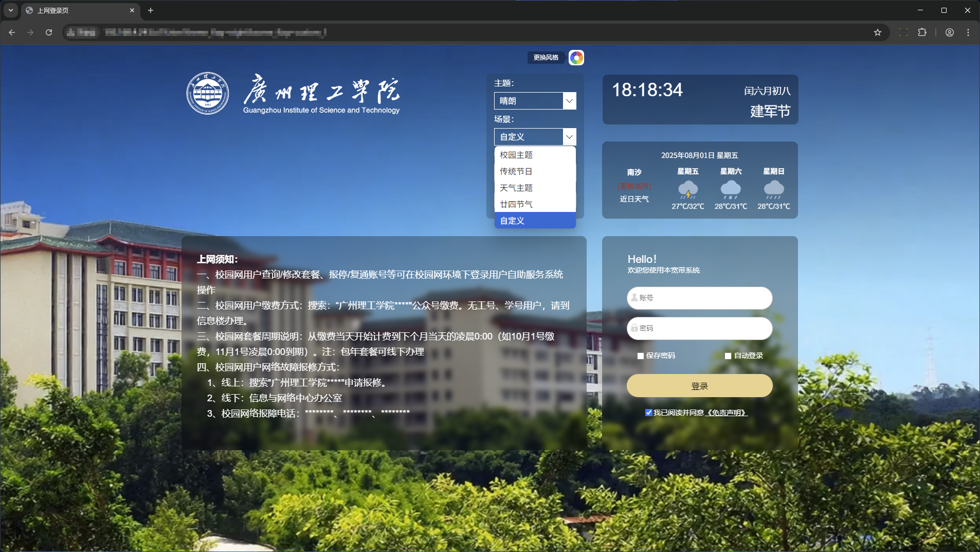Click the 线下：信息与网络中心办公室 line
The width and height of the screenshot is (980, 552).
click(x=275, y=398)
